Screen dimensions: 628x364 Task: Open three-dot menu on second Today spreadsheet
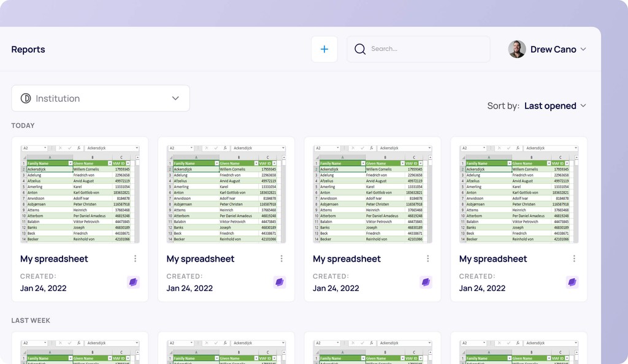click(x=281, y=259)
